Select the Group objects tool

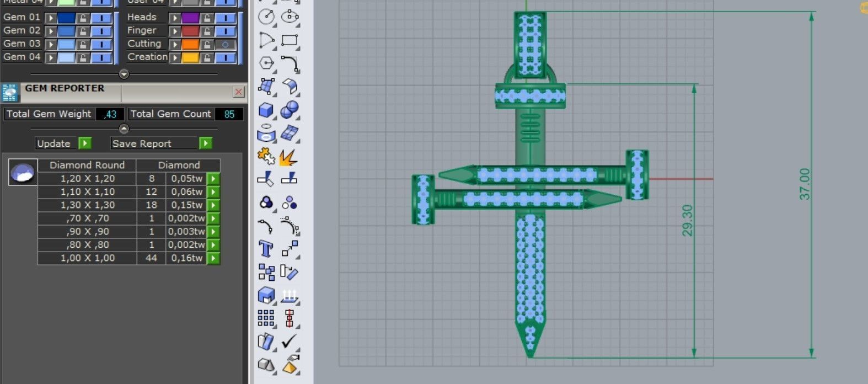[266, 203]
